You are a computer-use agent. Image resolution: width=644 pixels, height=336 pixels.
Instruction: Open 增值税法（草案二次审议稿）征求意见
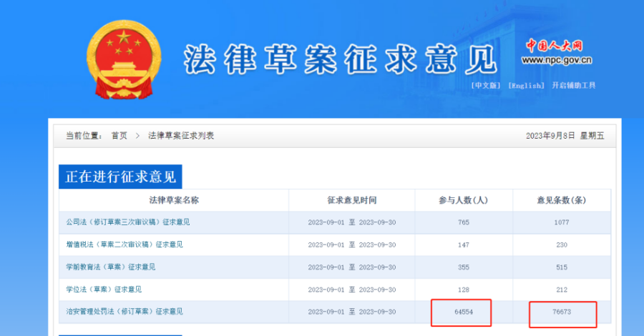click(x=125, y=244)
